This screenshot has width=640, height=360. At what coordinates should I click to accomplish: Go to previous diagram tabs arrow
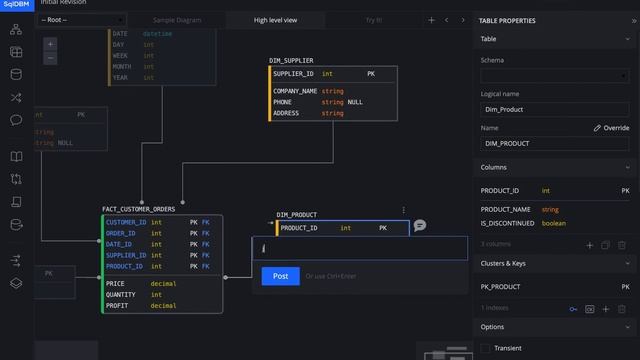(x=447, y=20)
